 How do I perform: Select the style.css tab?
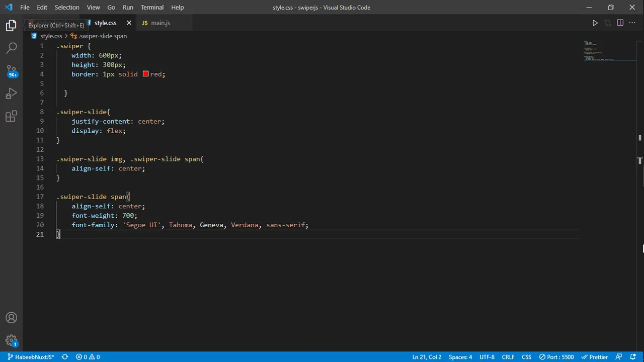(x=105, y=23)
